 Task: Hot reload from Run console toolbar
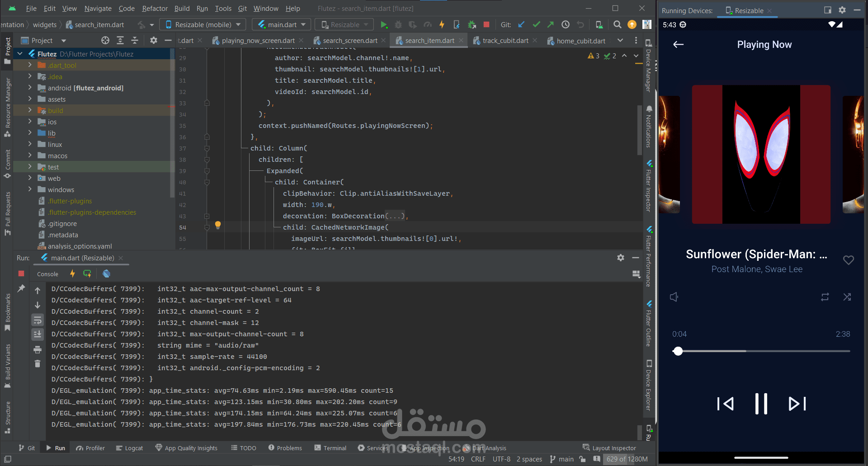coord(72,274)
